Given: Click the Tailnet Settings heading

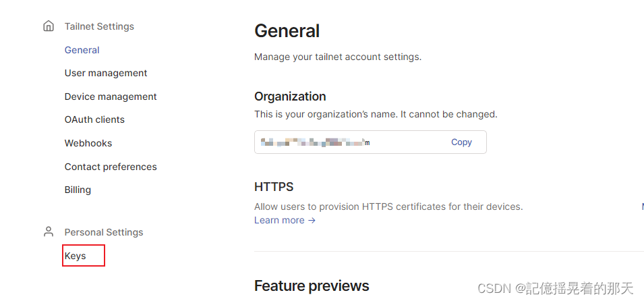Looking at the screenshot, I should 99,26.
